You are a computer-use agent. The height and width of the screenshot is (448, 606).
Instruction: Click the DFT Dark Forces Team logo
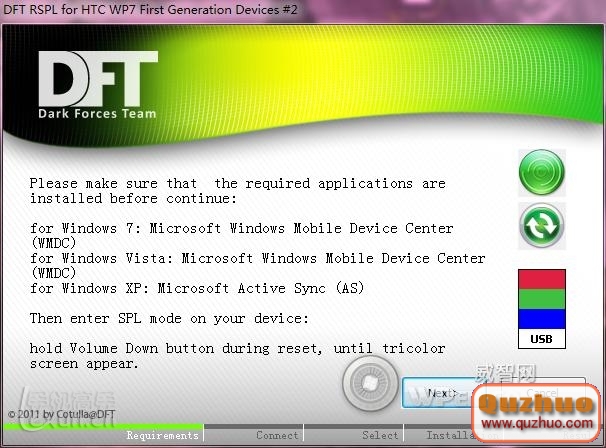click(98, 85)
